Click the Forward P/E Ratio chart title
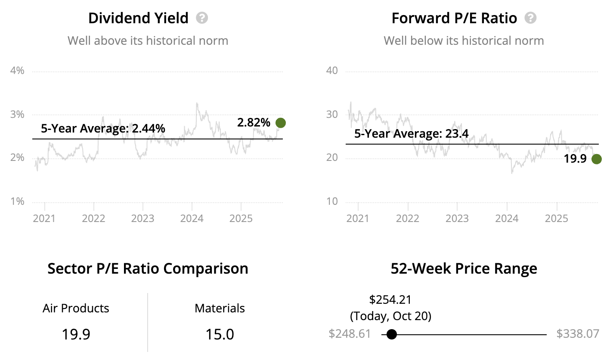 pyautogui.click(x=454, y=18)
